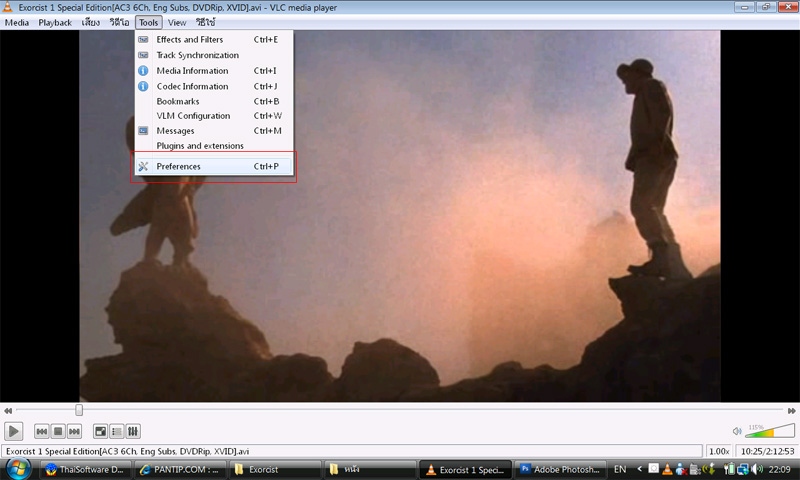Click system tray network icon
This screenshot has height=480, width=800.
pos(743,469)
